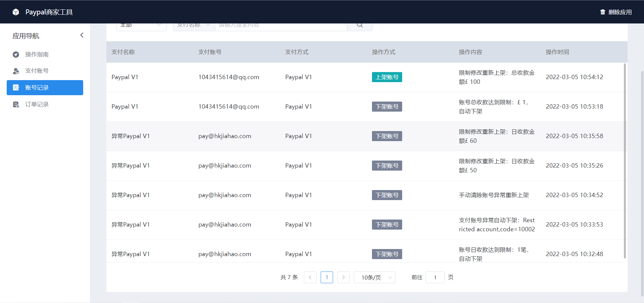Click 限制修改重新上架:总收款金额£ 100 text
The width and height of the screenshot is (644, 303).
(497, 77)
